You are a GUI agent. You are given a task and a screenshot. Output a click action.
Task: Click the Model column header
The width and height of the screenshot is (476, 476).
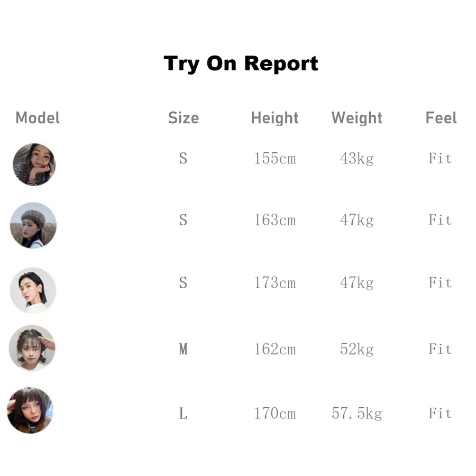(x=38, y=117)
